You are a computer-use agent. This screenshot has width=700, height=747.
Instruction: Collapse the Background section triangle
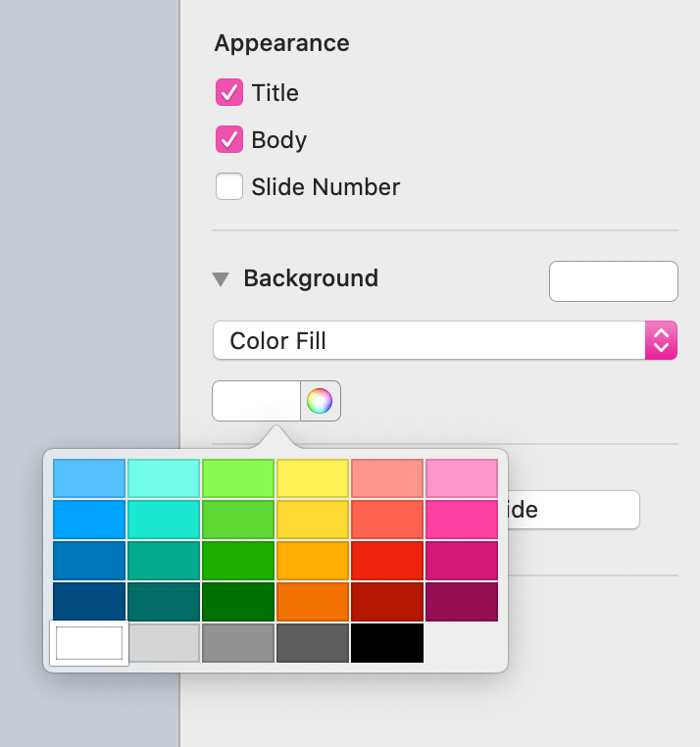(x=221, y=279)
